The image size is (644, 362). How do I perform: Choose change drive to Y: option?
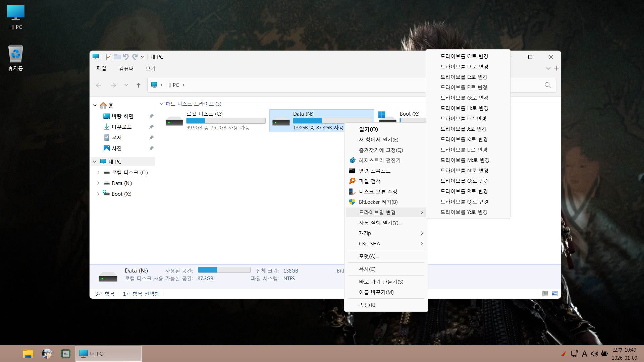464,212
